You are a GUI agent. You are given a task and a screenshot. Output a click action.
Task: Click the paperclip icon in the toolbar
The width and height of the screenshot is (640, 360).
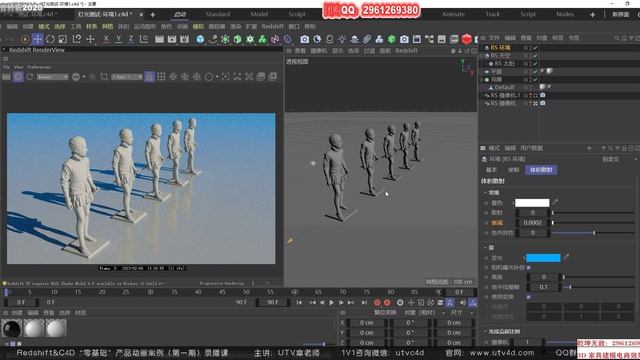click(367, 39)
